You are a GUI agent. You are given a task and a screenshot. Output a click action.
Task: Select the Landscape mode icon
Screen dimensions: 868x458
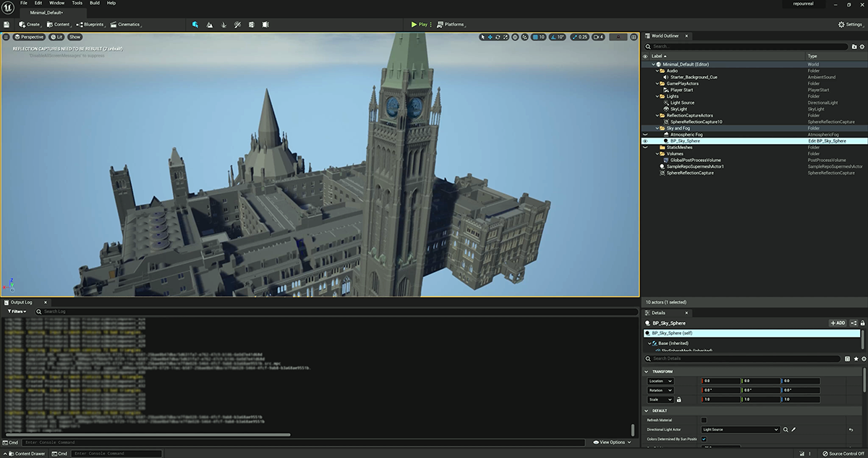pos(210,25)
